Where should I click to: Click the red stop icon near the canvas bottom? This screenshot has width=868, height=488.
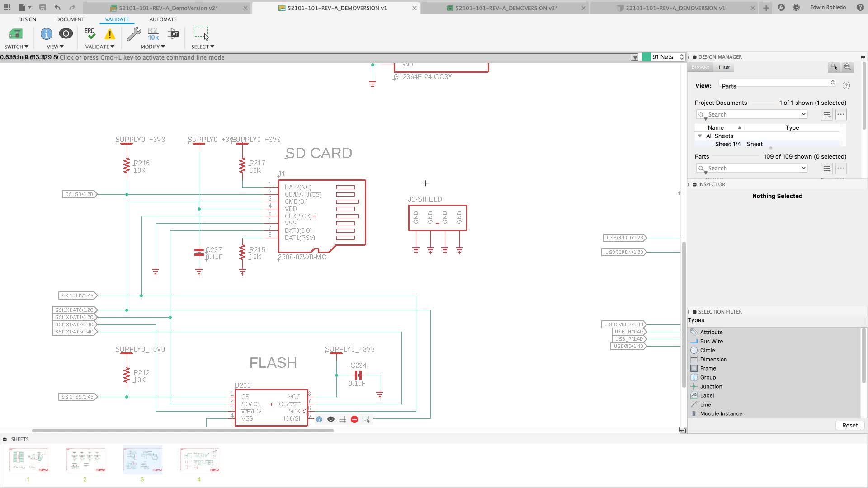[354, 419]
